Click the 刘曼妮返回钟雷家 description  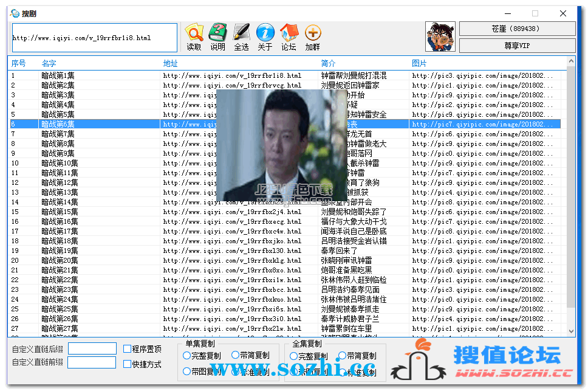pyautogui.click(x=350, y=85)
